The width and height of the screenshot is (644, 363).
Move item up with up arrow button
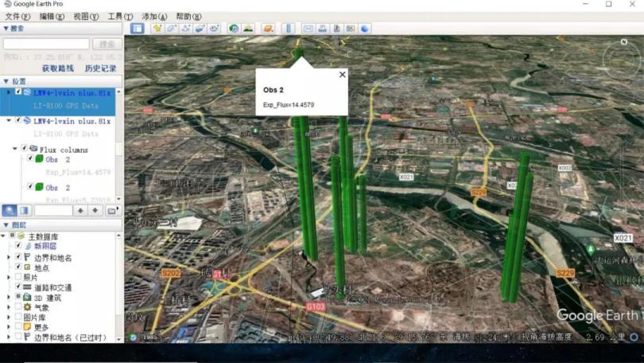(x=80, y=210)
